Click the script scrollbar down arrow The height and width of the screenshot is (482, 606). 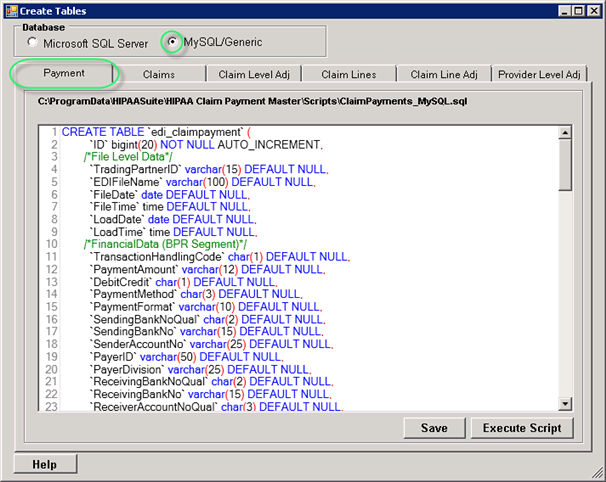coord(565,403)
